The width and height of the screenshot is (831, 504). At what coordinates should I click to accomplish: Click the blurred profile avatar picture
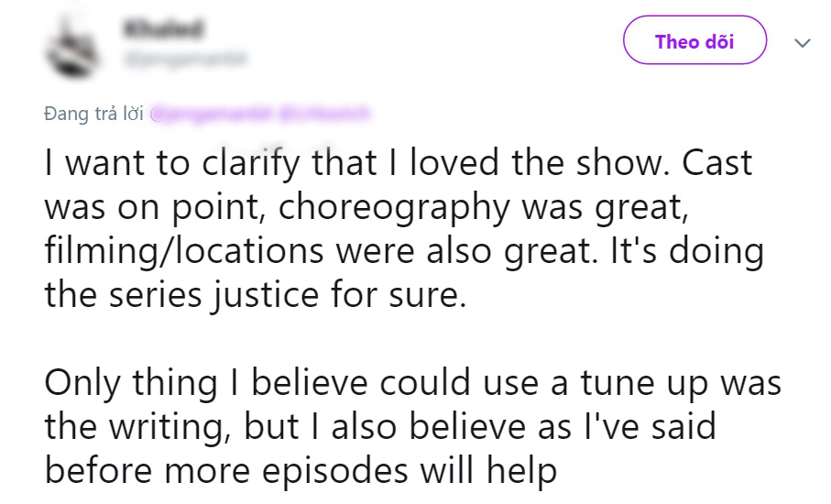pyautogui.click(x=72, y=47)
